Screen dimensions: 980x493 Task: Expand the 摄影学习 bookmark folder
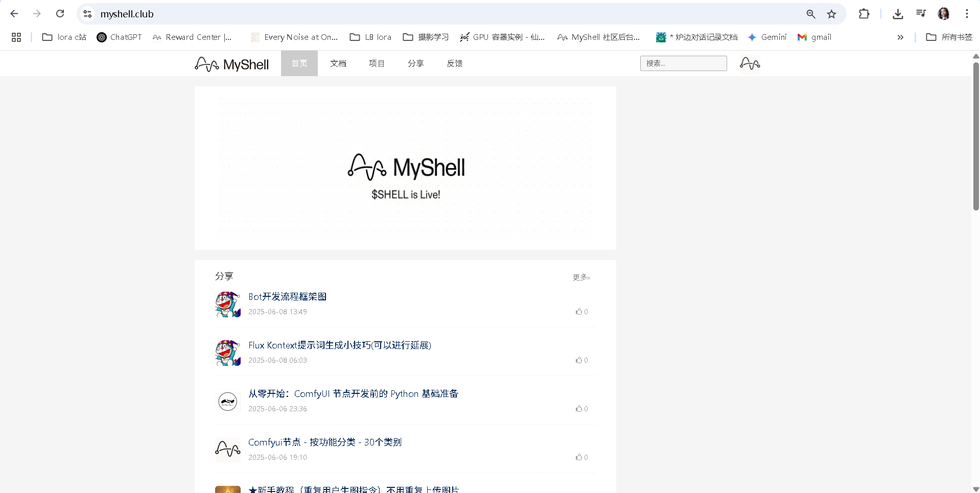pos(426,37)
